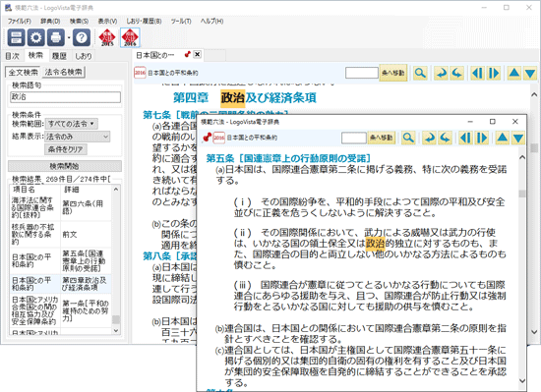Viewport: 541px width, 392px height.
Task: Click the 条件をクリア button
Action: [66, 149]
